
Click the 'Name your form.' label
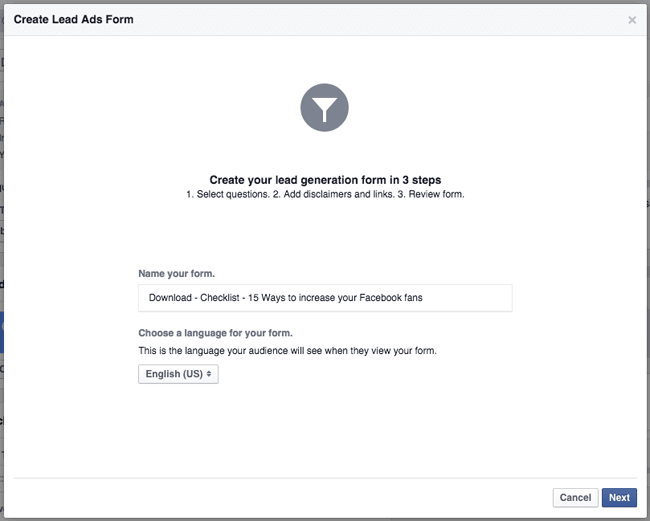(177, 274)
